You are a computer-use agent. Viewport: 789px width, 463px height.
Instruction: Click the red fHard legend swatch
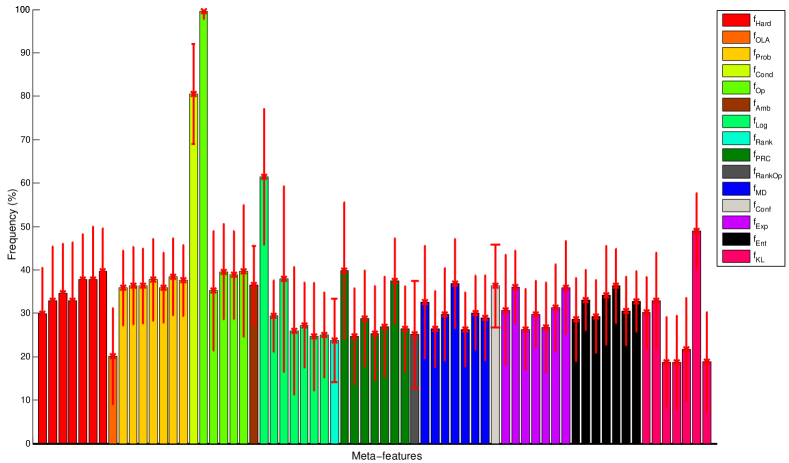click(736, 20)
